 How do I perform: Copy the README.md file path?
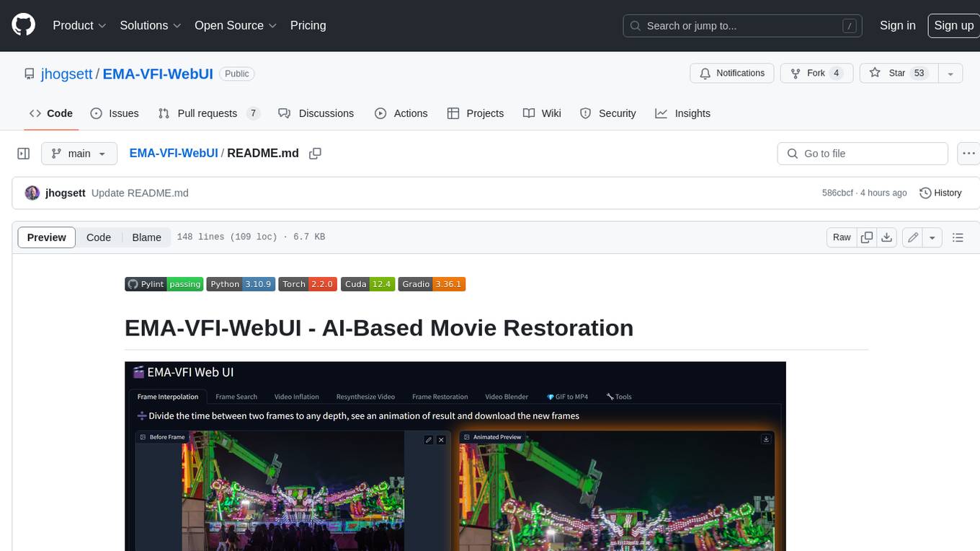click(315, 154)
